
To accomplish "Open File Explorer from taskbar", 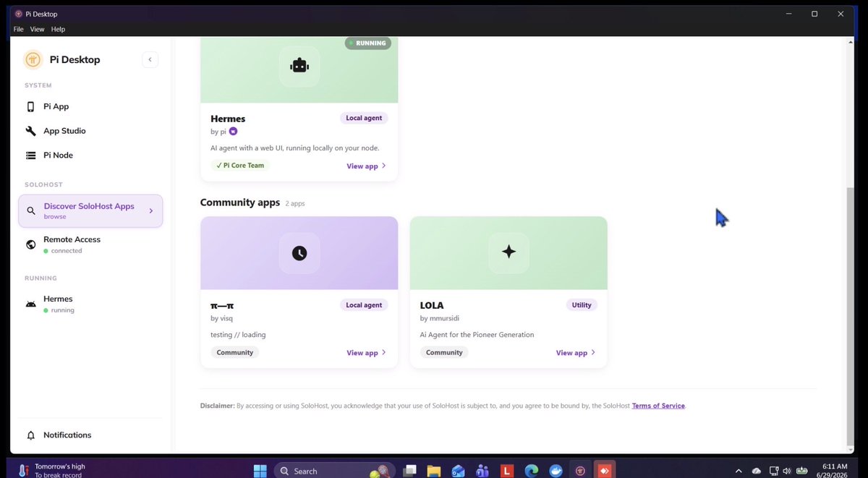I will coord(433,471).
